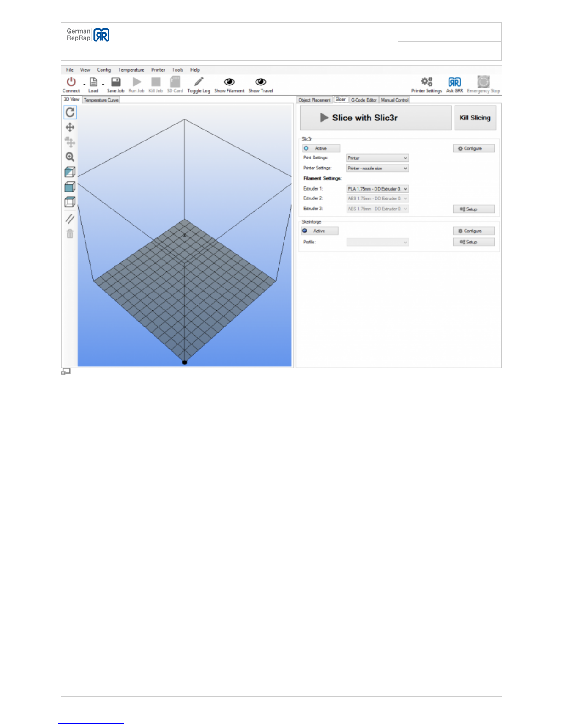Click the Run Job play icon
Image resolution: width=563 pixels, height=728 pixels.
coord(136,82)
